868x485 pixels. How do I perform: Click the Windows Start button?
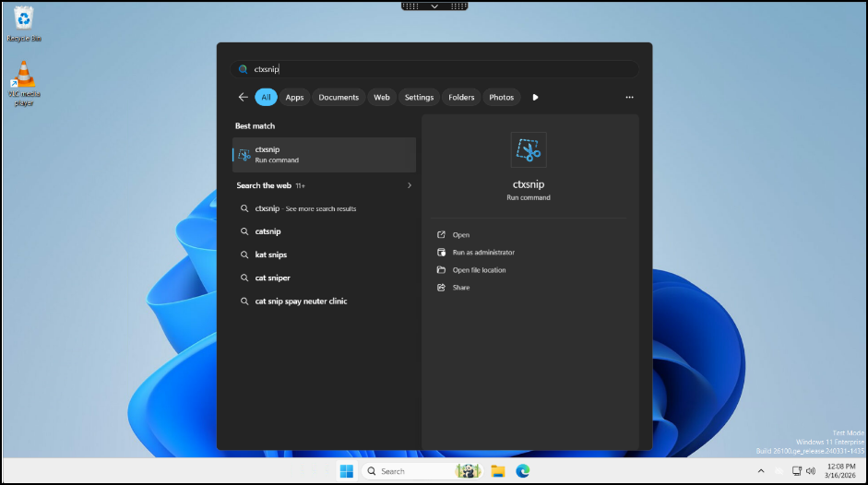coord(346,471)
